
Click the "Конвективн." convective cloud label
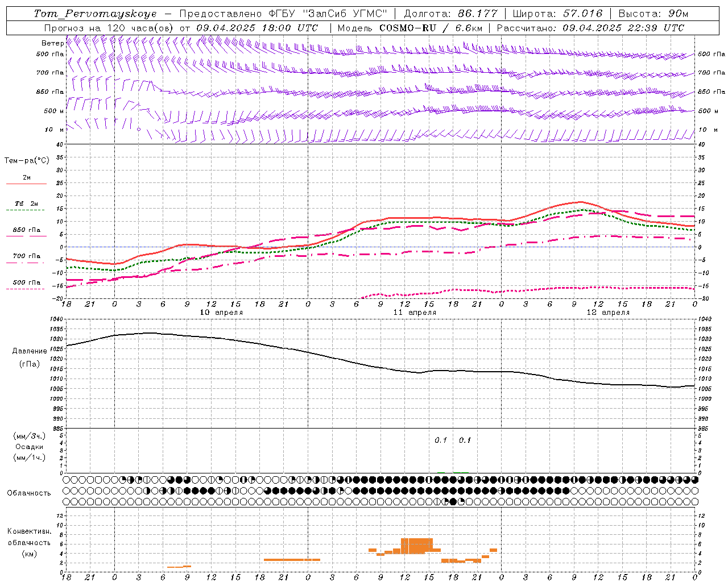click(30, 531)
